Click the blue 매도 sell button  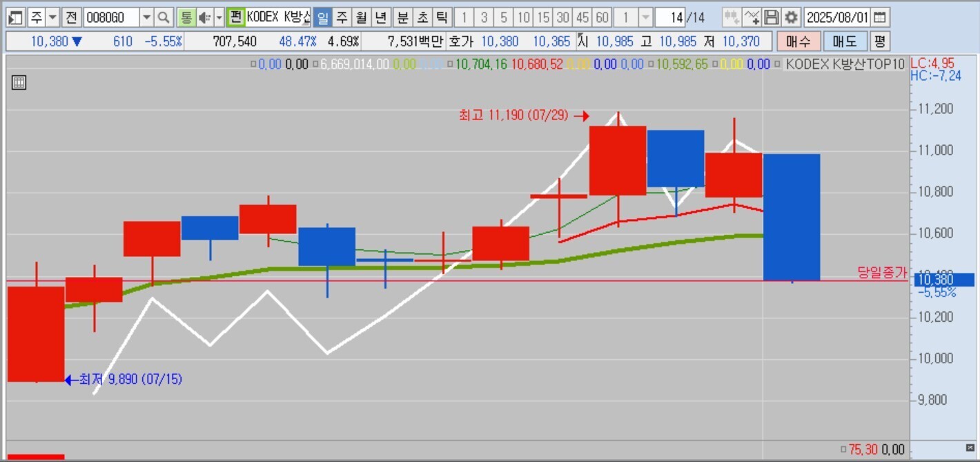[845, 41]
